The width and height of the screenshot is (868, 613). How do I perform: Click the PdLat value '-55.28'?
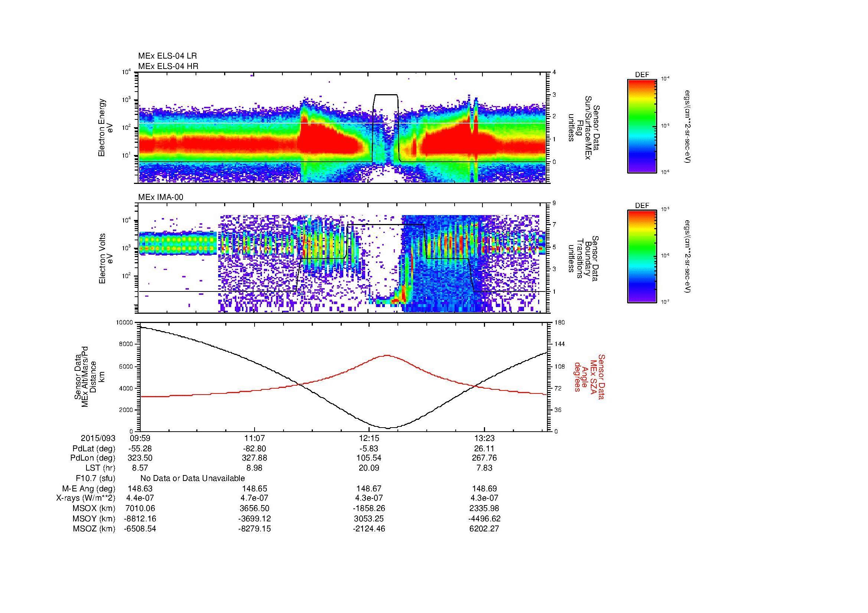click(x=140, y=449)
